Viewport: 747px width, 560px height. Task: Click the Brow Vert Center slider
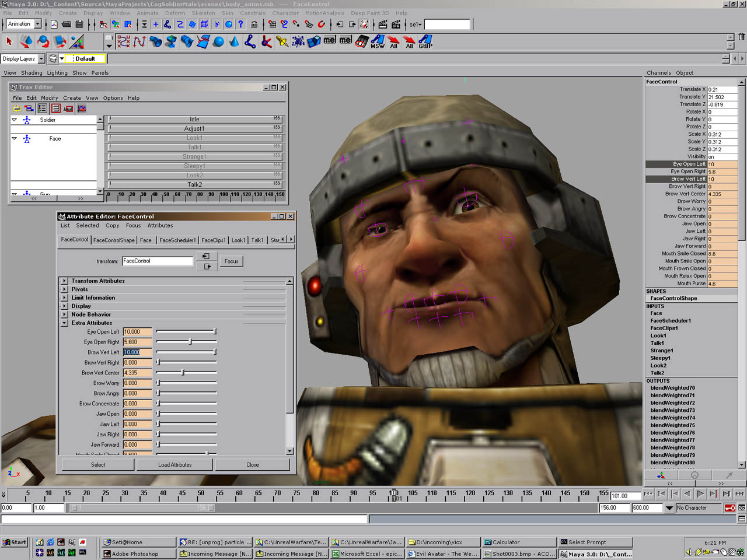point(183,373)
